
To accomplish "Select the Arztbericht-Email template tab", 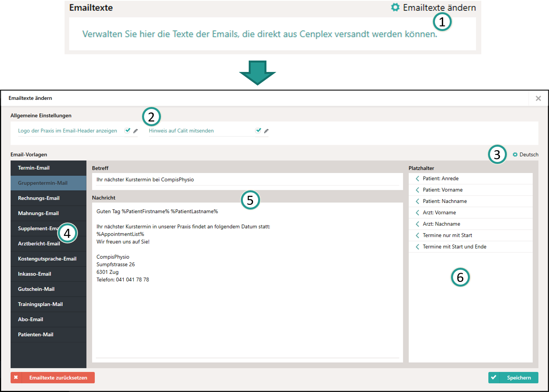I will pos(48,243).
